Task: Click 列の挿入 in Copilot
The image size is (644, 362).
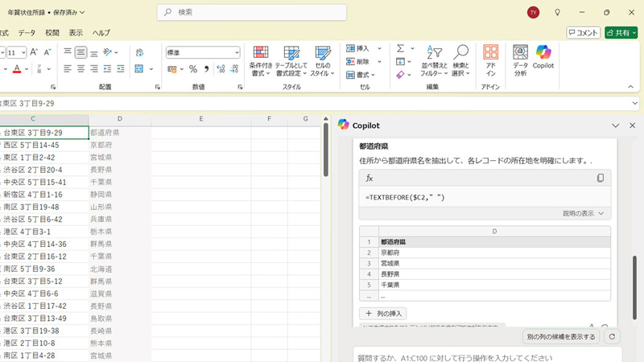Action: [383, 314]
